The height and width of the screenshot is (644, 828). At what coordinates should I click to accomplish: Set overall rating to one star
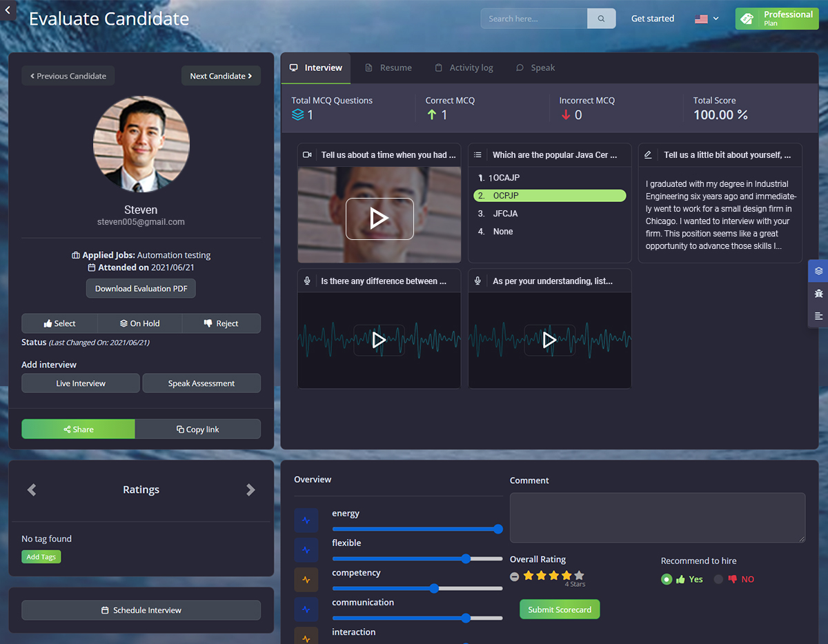[529, 575]
